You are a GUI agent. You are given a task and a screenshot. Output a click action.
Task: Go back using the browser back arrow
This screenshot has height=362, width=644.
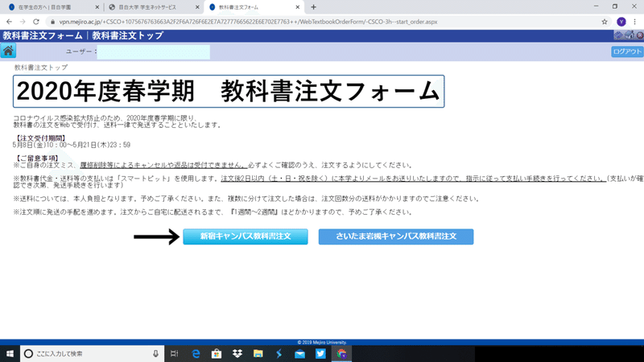click(x=9, y=22)
